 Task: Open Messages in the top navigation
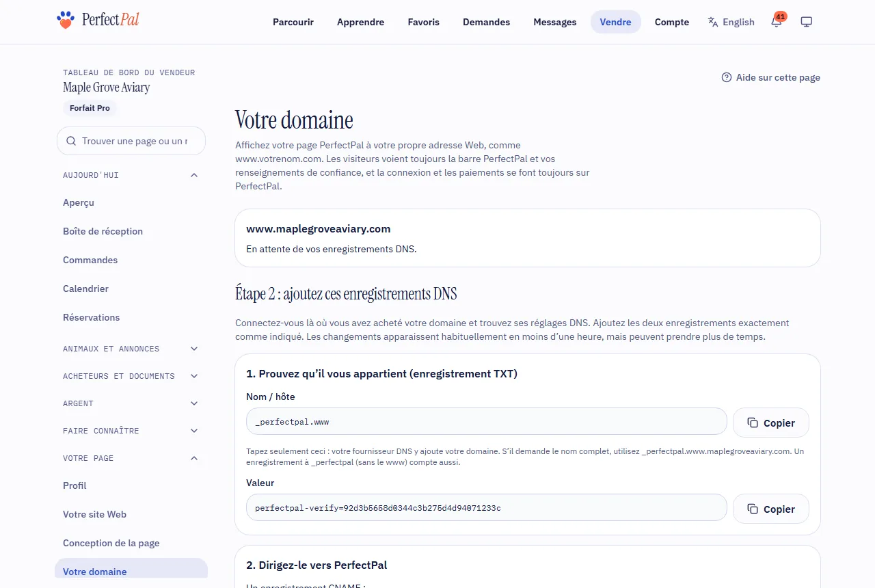[555, 22]
